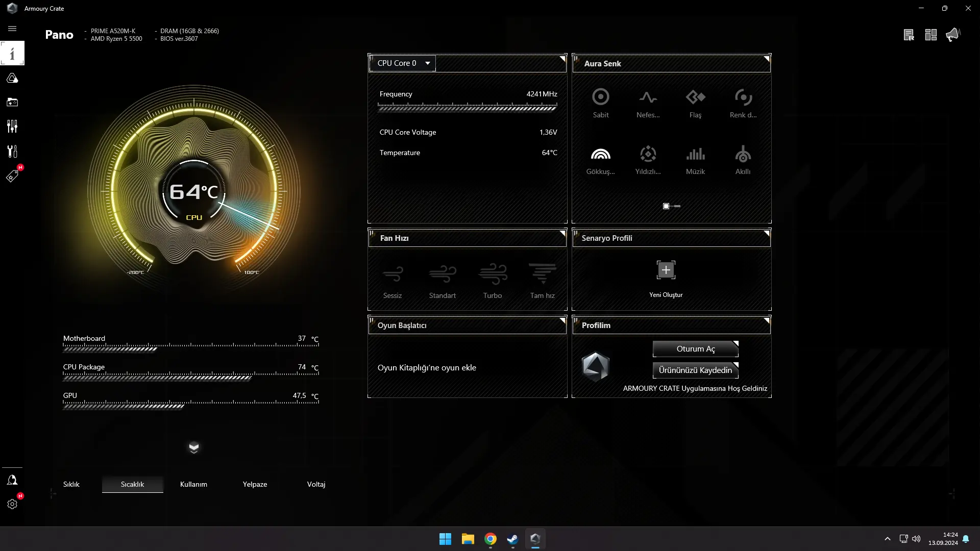Open Google Chrome from the taskbar
The height and width of the screenshot is (551, 980).
click(491, 539)
